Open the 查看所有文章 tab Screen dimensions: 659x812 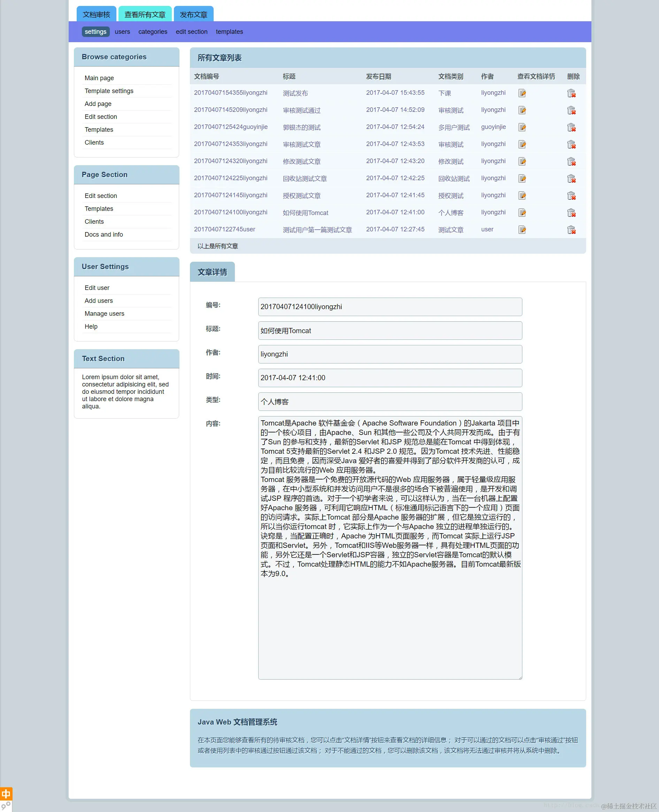point(145,14)
